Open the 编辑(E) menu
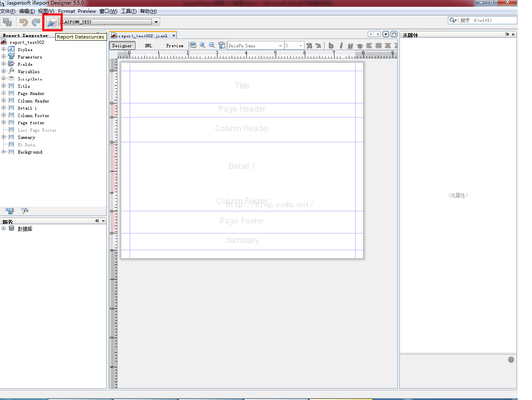This screenshot has width=532, height=400. tap(27, 11)
